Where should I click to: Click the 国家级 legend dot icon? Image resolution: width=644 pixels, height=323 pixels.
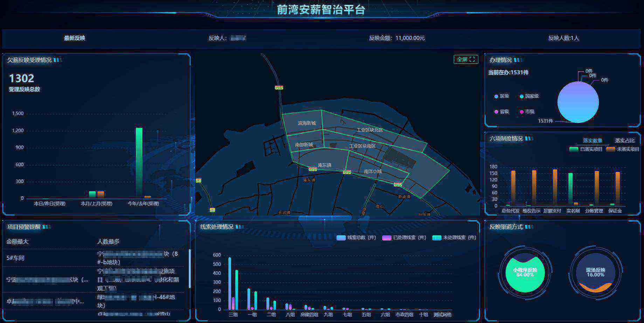coord(521,97)
